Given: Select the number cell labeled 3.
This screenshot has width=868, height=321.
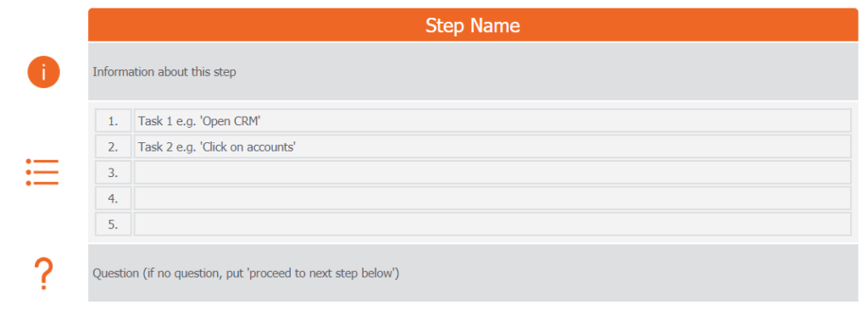Looking at the screenshot, I should pyautogui.click(x=113, y=173).
